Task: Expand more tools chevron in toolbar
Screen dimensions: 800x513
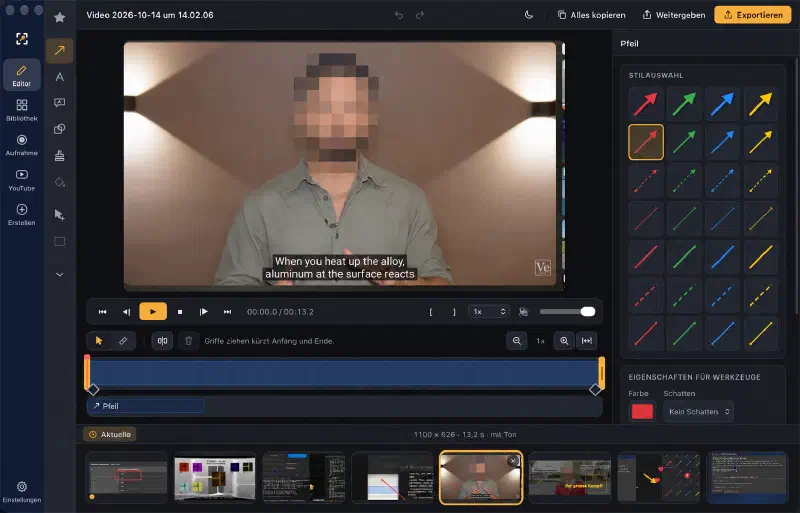Action: [60, 275]
